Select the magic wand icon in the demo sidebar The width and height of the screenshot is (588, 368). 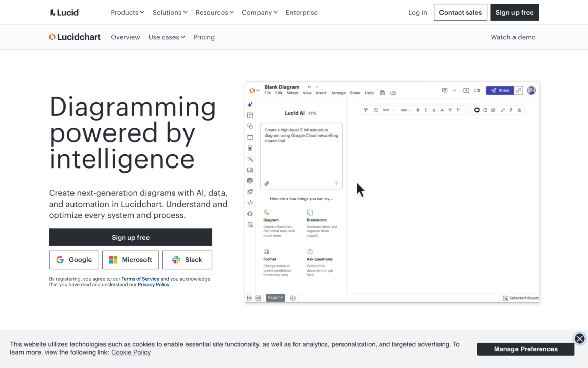[x=250, y=159]
